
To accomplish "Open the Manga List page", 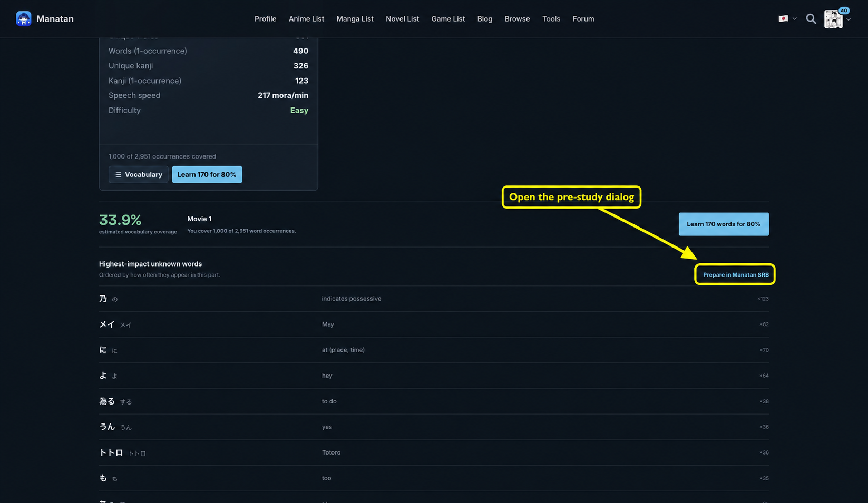I will pyautogui.click(x=355, y=19).
